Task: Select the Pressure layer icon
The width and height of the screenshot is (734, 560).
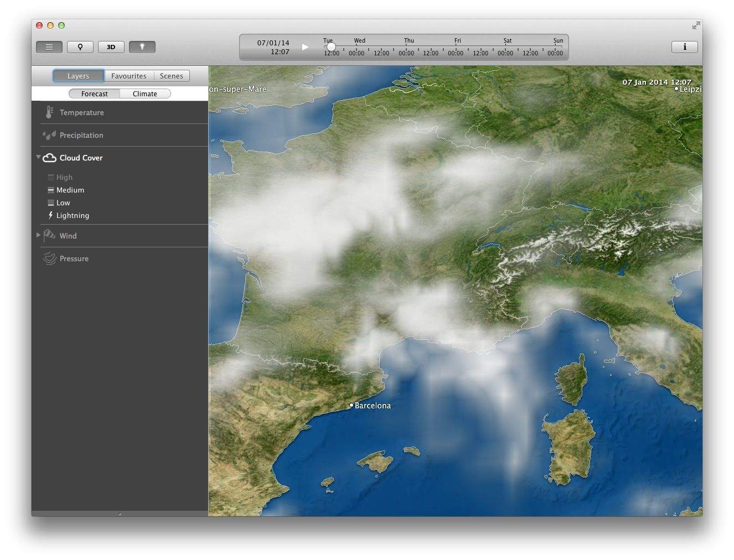Action: coord(49,258)
